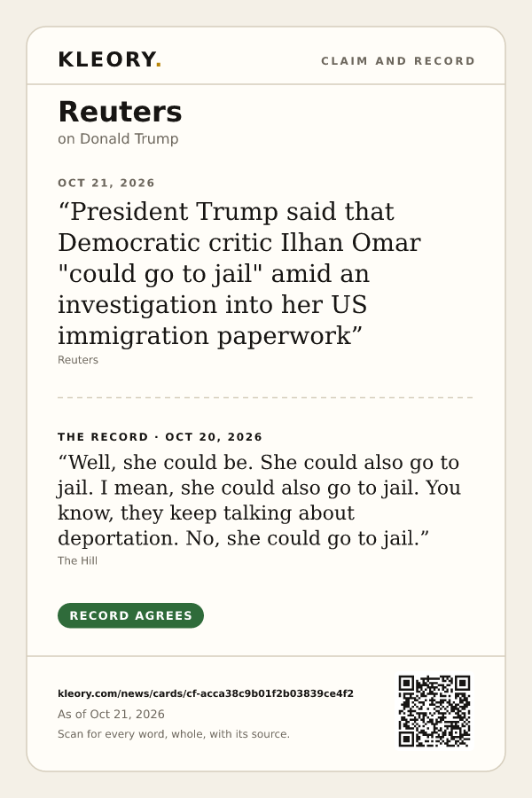532x798 pixels.
Task: Click the record quote about jail
Action: click(x=259, y=500)
